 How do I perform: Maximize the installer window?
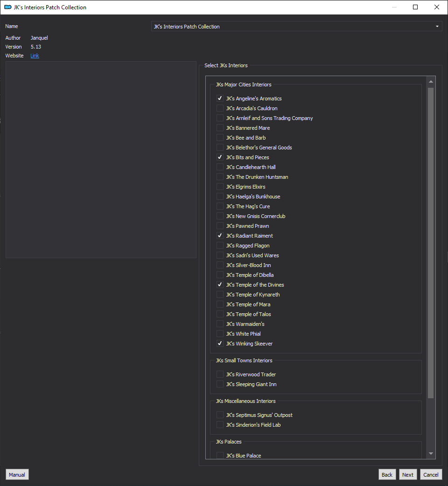click(415, 7)
